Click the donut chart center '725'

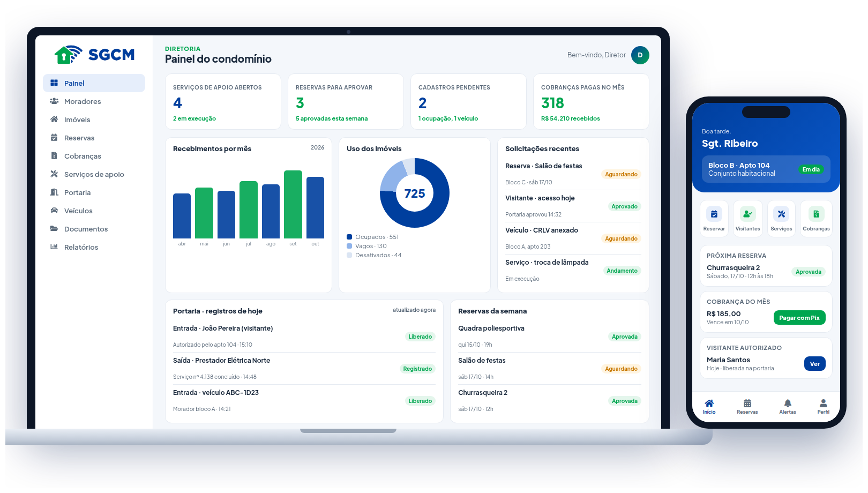coord(415,193)
